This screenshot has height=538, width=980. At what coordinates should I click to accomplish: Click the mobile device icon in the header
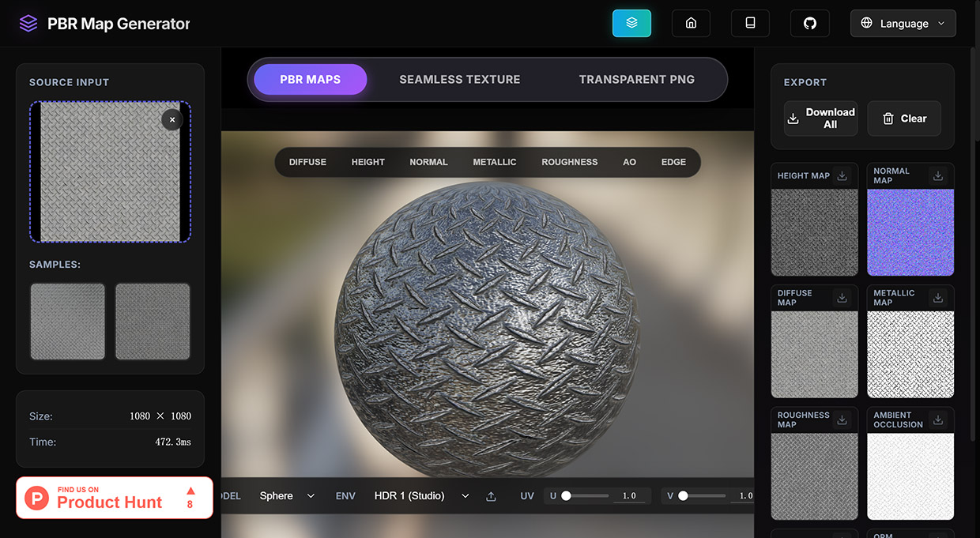pos(749,23)
